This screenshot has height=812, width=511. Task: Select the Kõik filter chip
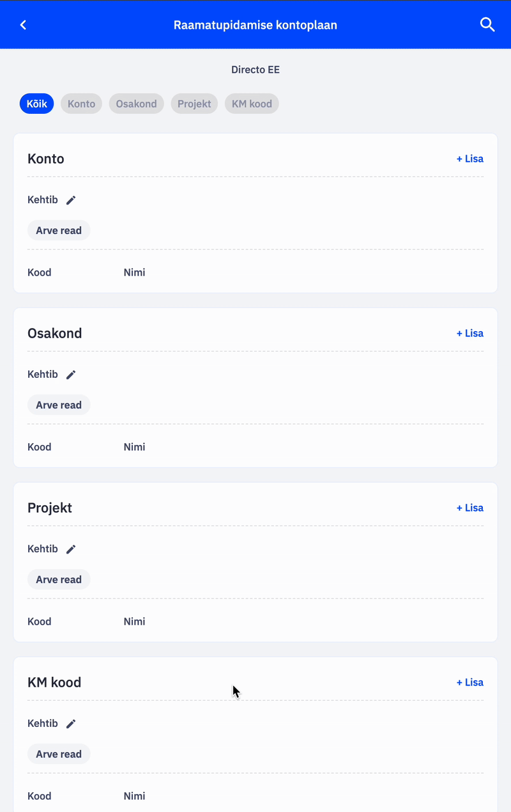click(x=37, y=104)
